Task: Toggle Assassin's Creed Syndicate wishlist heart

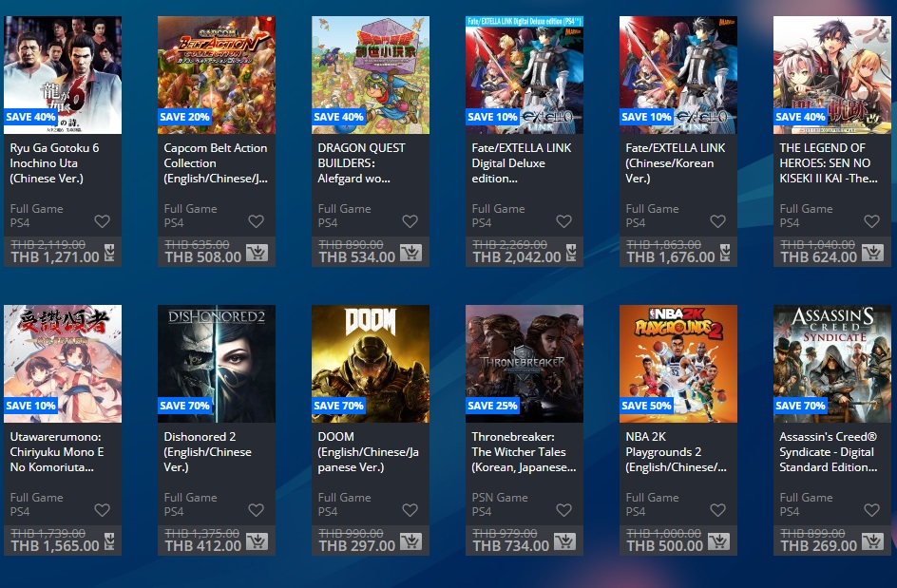Action: pos(872,510)
